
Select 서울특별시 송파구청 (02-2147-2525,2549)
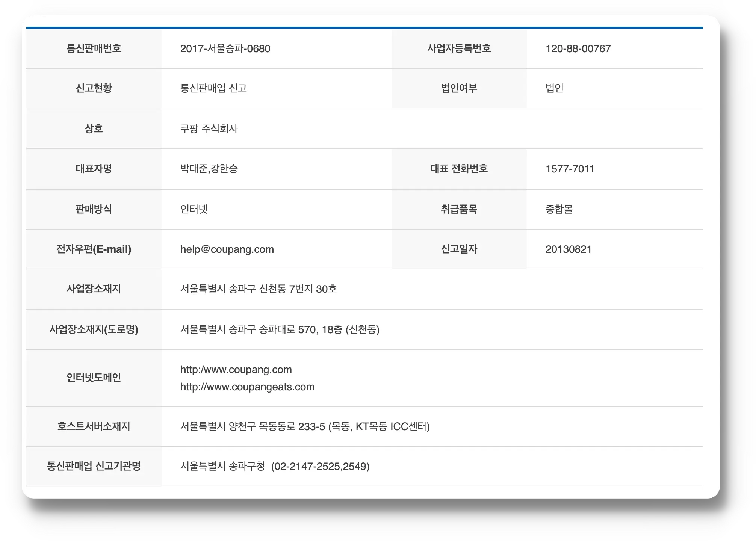pos(275,466)
